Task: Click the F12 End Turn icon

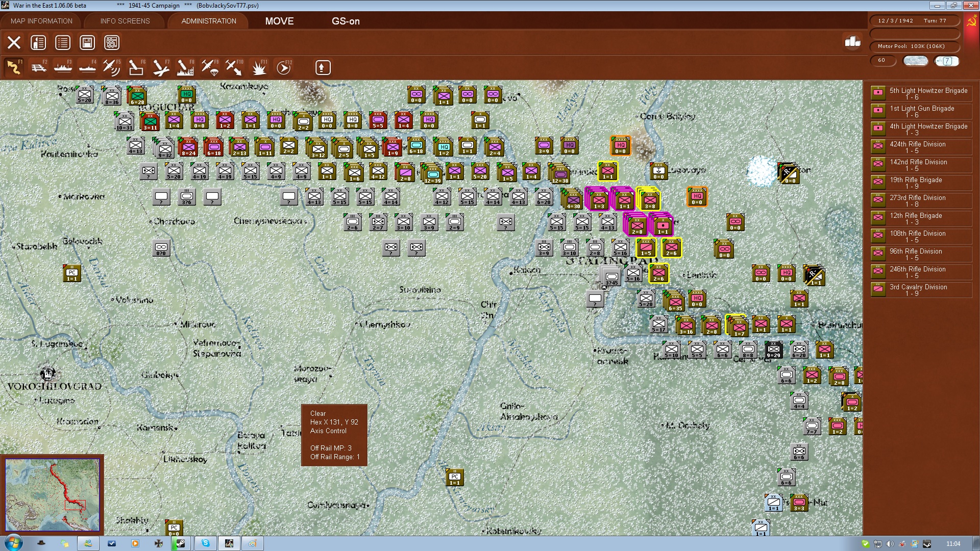Action: 284,67
